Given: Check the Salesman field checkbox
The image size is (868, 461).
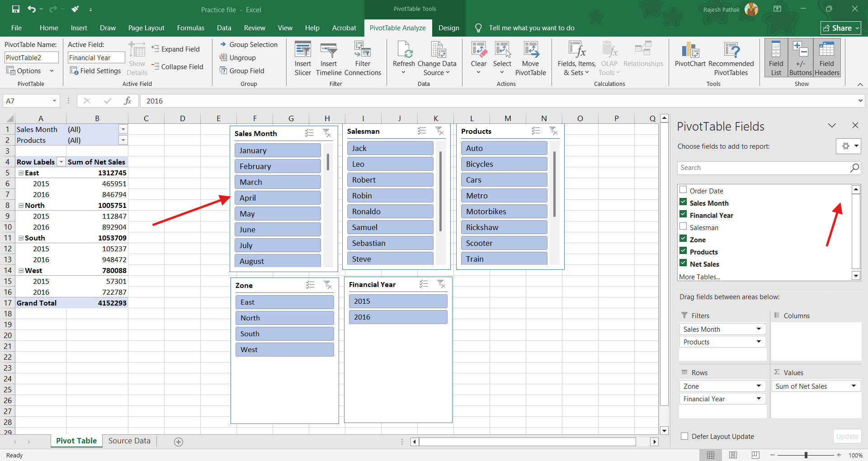Looking at the screenshot, I should [683, 227].
